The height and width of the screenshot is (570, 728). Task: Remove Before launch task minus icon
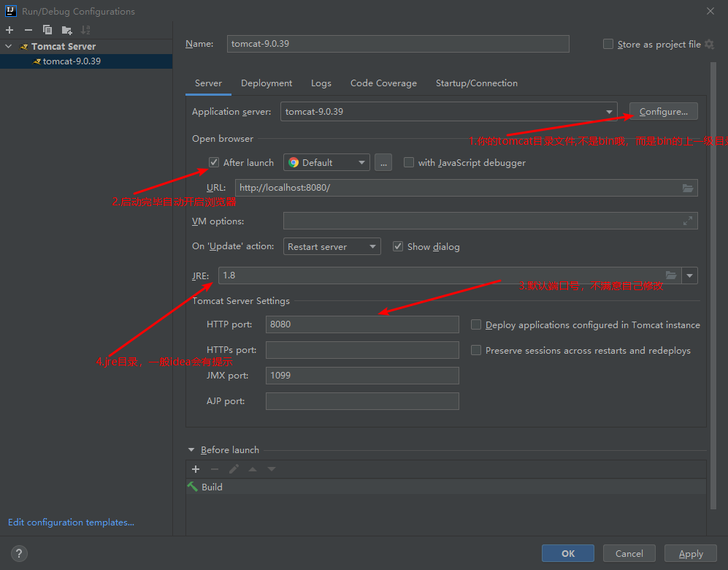[215, 469]
